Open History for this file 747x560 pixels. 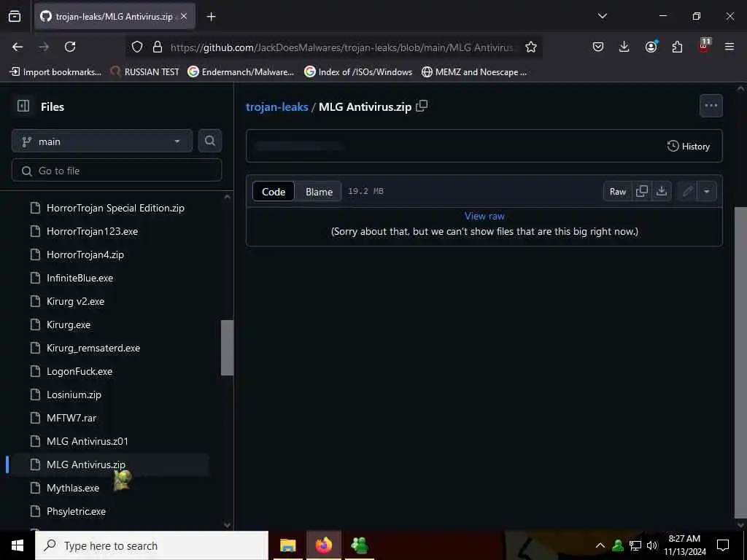(x=689, y=146)
